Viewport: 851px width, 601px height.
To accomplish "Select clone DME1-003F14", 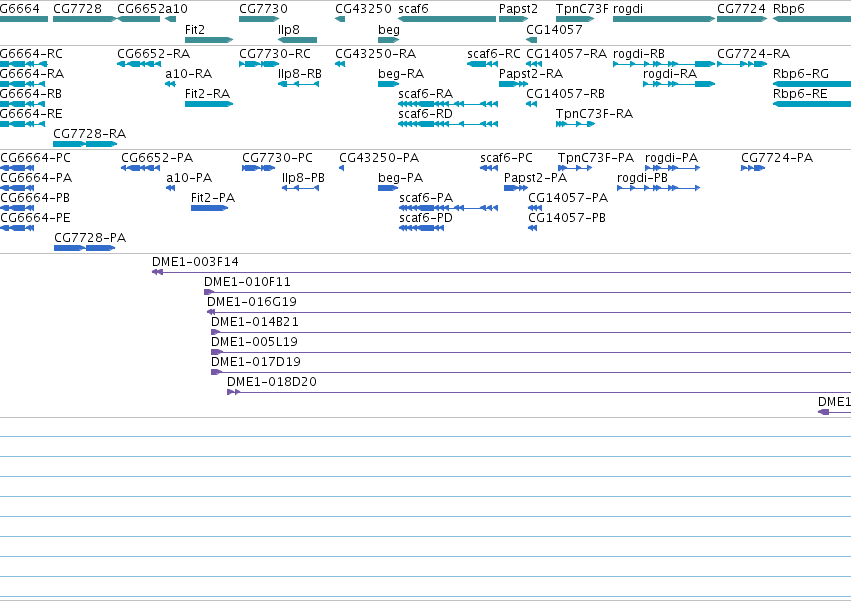I will (x=501, y=272).
